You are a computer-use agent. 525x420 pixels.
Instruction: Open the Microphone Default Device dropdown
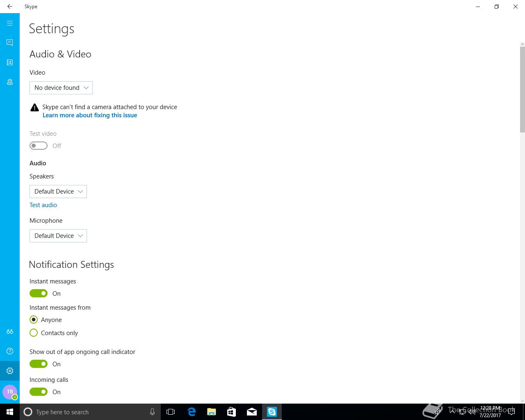pyautogui.click(x=58, y=236)
